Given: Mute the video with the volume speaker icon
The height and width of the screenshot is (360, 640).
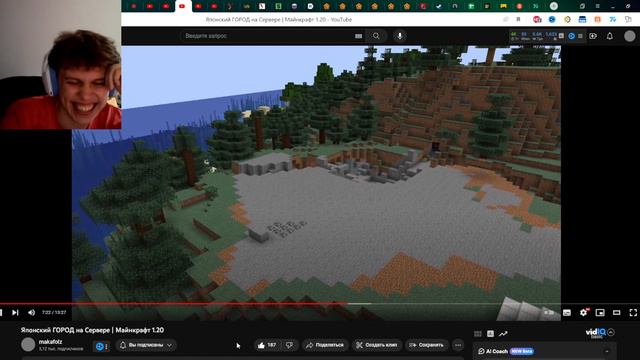Looking at the screenshot, I should coord(31,312).
